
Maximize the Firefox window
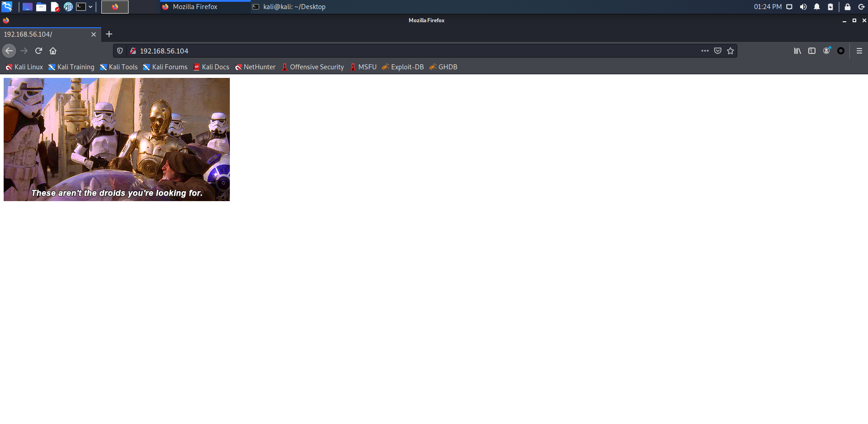pos(854,20)
